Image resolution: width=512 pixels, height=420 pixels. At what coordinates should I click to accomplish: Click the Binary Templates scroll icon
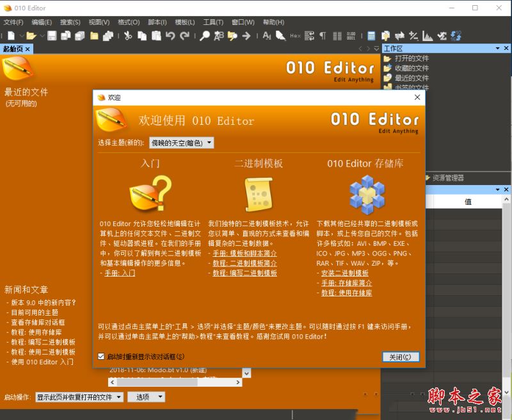[259, 195]
